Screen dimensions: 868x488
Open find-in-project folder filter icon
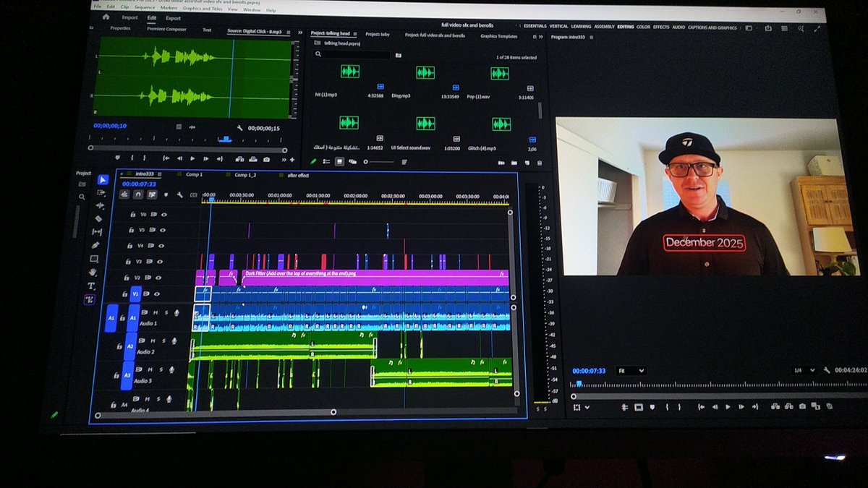pos(398,55)
